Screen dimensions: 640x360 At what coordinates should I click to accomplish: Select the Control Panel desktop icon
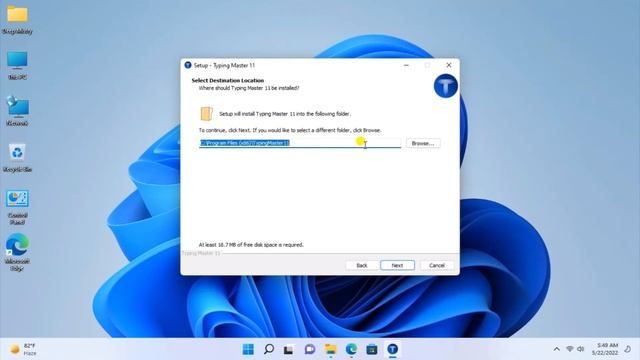[17, 207]
